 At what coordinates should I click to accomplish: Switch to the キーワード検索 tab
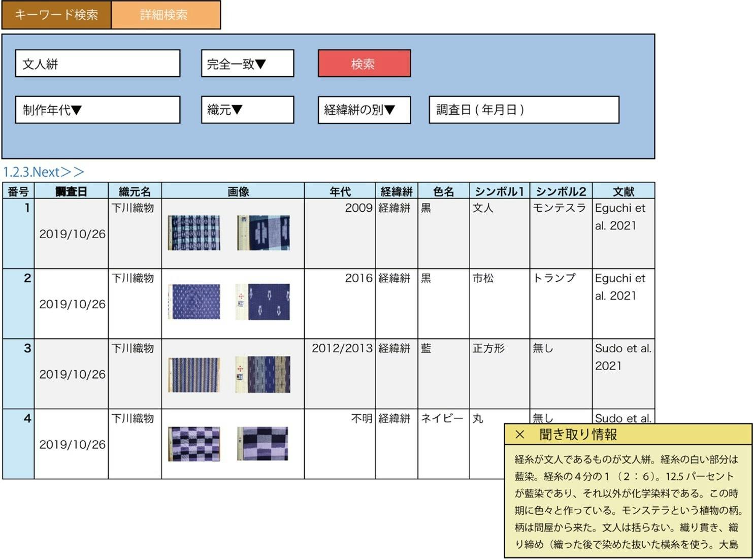[56, 15]
